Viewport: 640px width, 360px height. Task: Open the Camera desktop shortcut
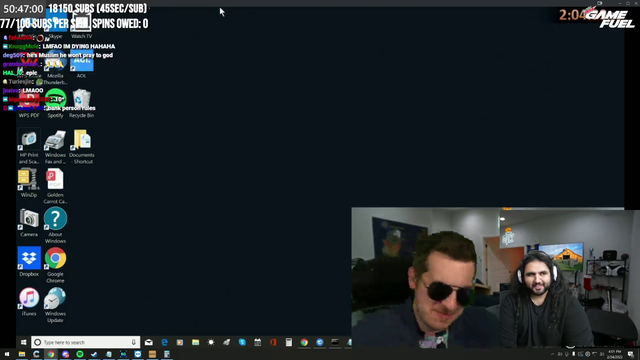(x=29, y=222)
